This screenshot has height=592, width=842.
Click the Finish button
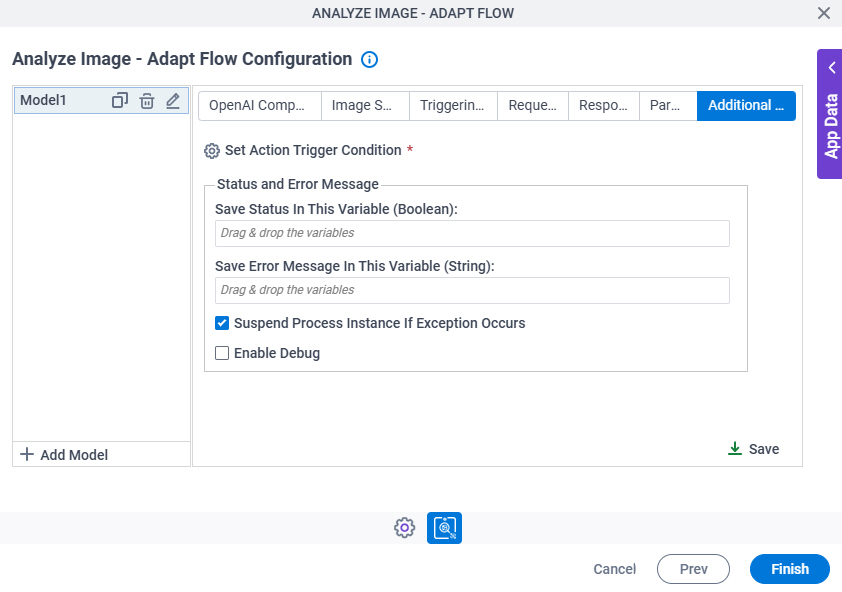coord(789,569)
